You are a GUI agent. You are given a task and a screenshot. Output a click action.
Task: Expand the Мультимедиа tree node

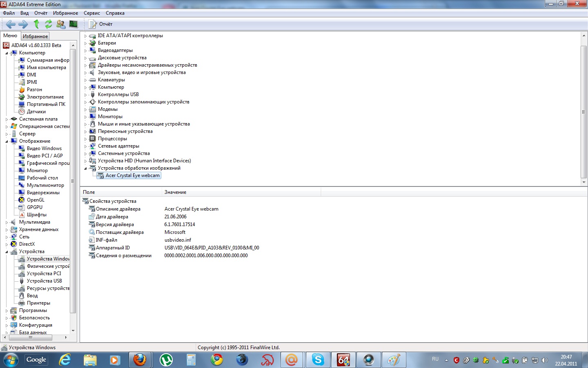pos(7,222)
